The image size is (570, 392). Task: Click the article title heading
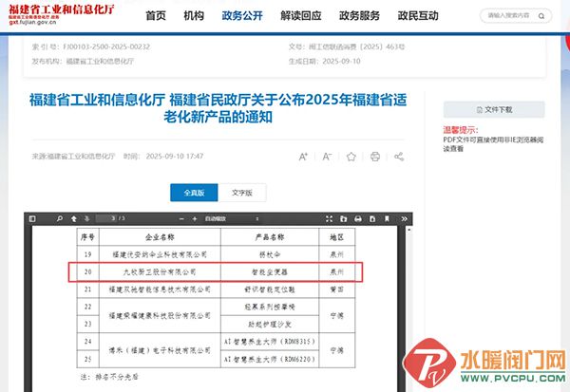point(218,108)
